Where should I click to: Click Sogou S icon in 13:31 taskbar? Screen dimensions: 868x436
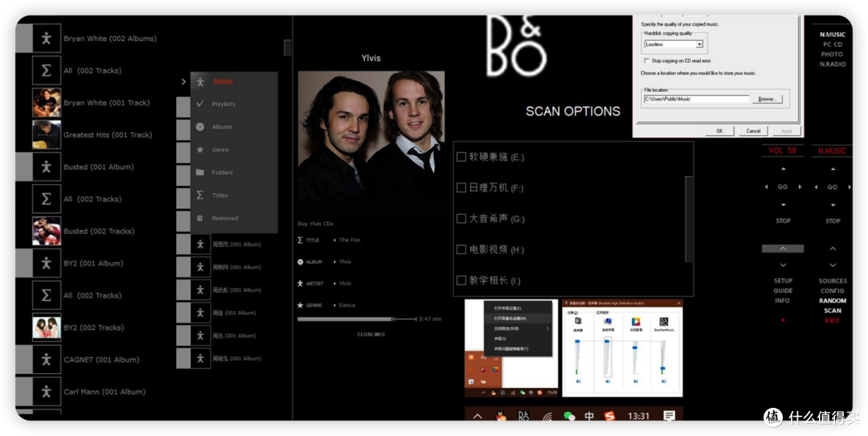tap(609, 416)
